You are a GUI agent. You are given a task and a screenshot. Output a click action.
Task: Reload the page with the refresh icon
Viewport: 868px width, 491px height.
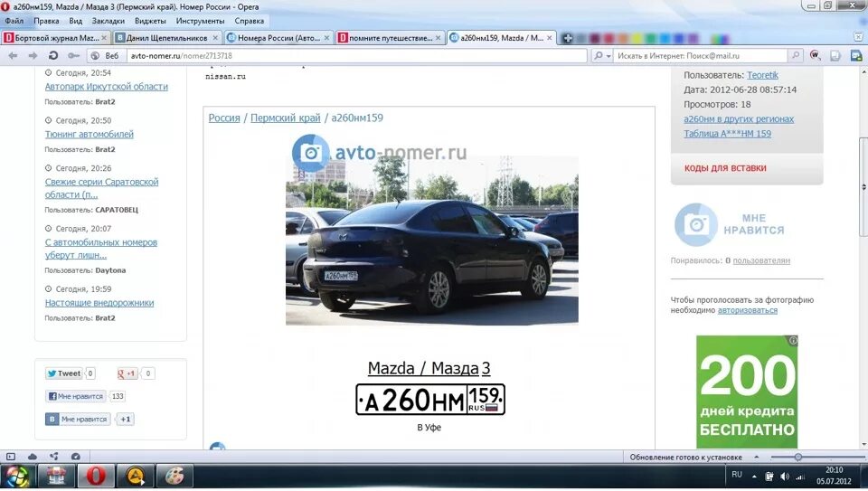pos(53,55)
